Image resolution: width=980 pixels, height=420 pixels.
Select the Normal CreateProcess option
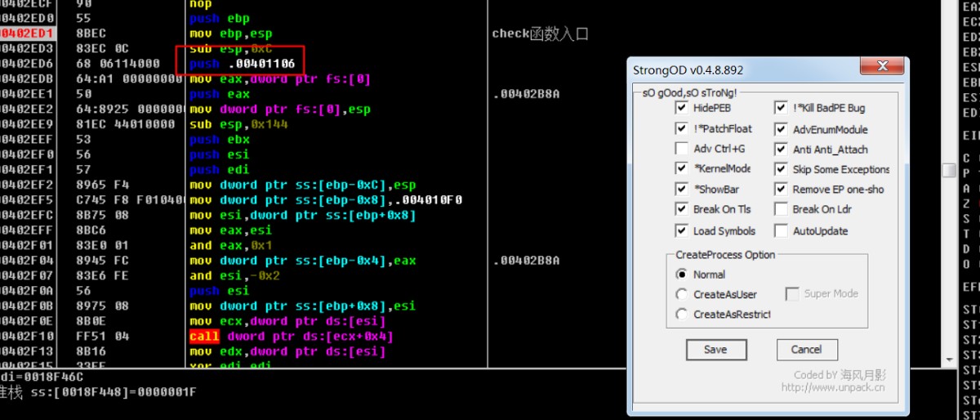coord(681,275)
